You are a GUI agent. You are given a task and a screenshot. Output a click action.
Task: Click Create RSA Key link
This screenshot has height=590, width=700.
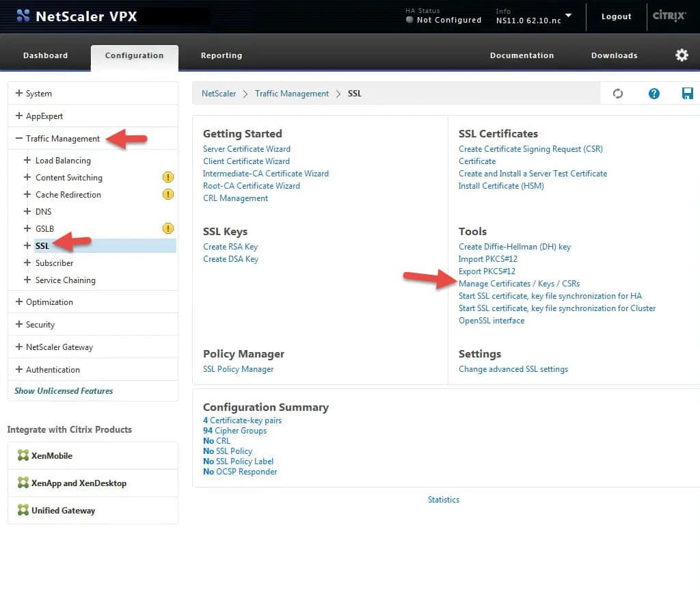coord(230,247)
